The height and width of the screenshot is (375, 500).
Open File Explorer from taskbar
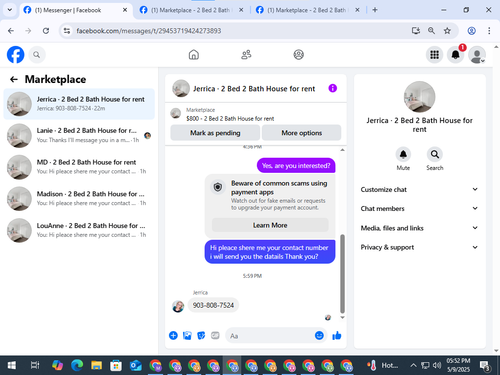(97, 365)
